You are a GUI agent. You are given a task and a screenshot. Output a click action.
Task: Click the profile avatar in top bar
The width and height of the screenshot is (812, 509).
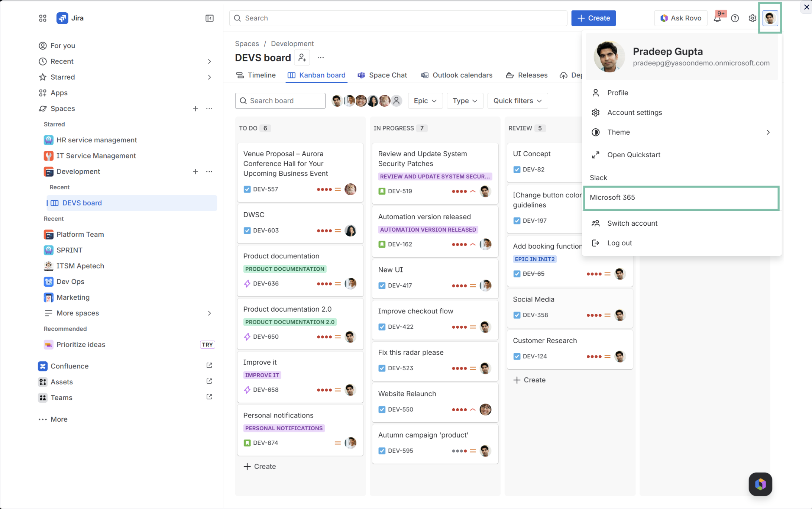click(x=770, y=18)
